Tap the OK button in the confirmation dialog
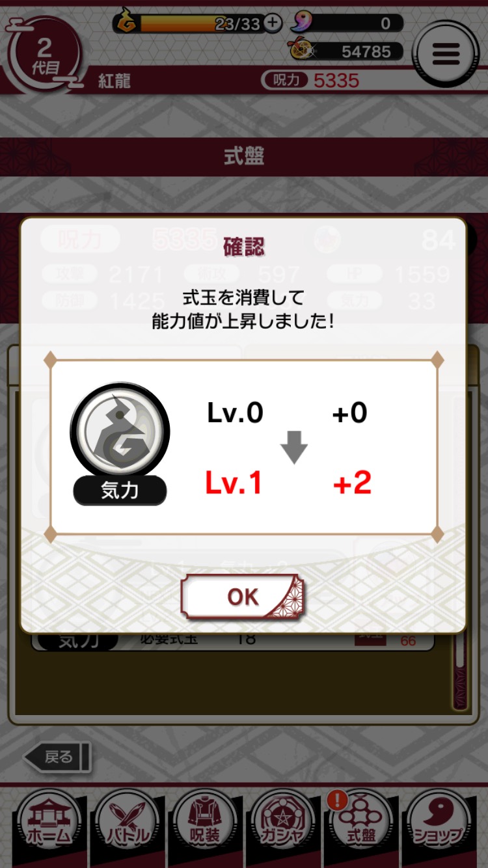 pos(243,597)
